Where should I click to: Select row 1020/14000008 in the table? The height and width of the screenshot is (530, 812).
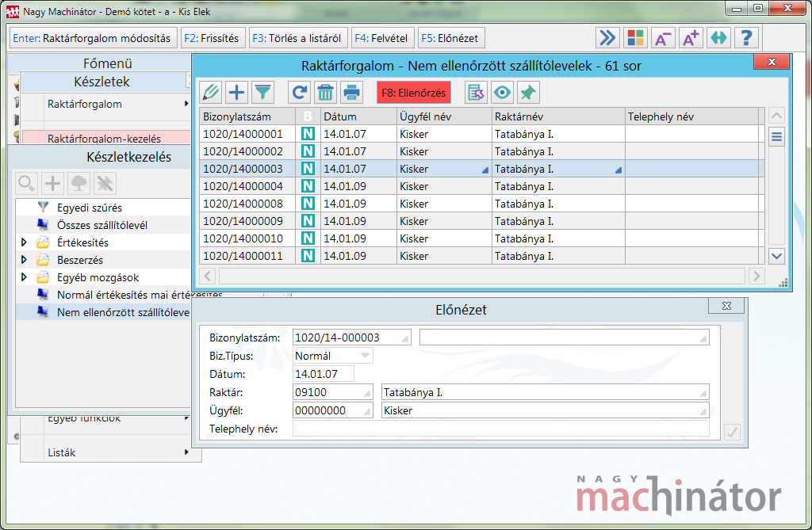point(246,204)
